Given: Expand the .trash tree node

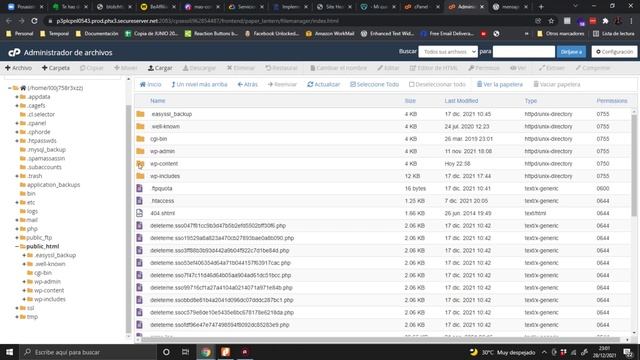Looking at the screenshot, I should [17, 176].
